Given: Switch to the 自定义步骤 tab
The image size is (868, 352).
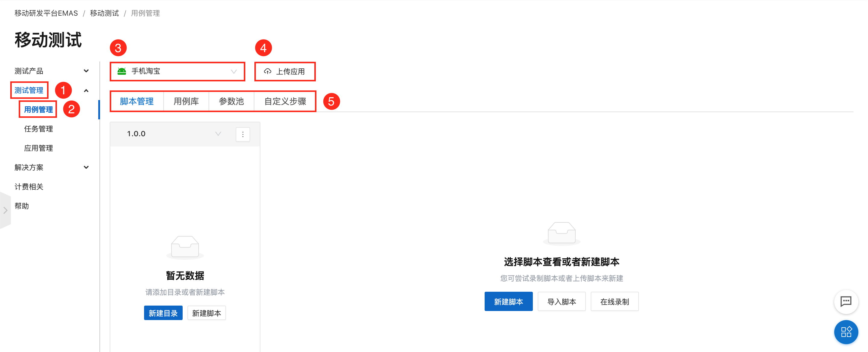Looking at the screenshot, I should (x=285, y=101).
